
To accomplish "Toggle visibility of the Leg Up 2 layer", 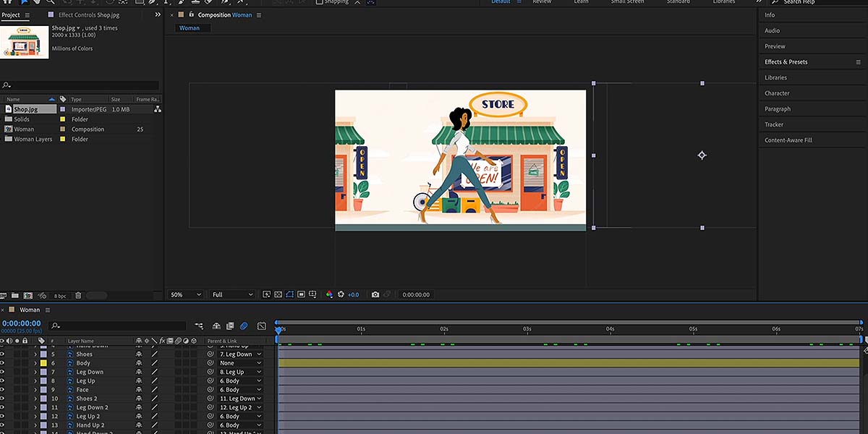I will coord(3,417).
